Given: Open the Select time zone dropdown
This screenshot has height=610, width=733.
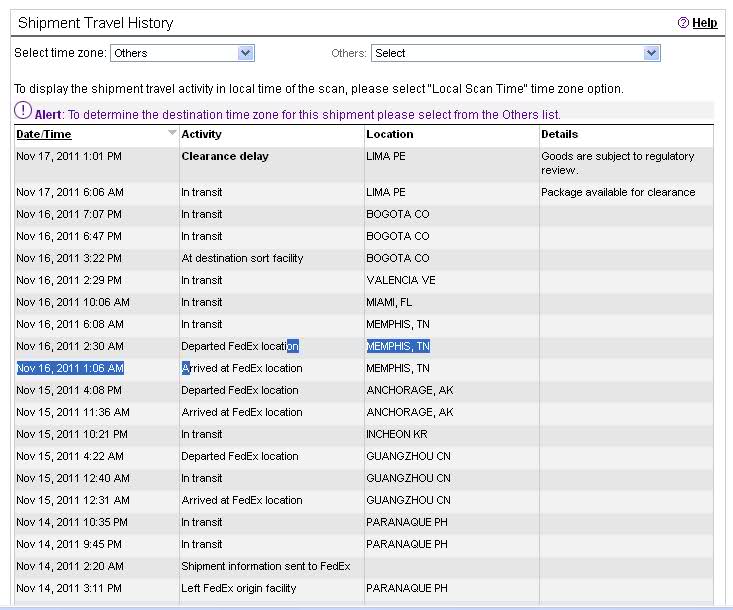Looking at the screenshot, I should [x=182, y=53].
